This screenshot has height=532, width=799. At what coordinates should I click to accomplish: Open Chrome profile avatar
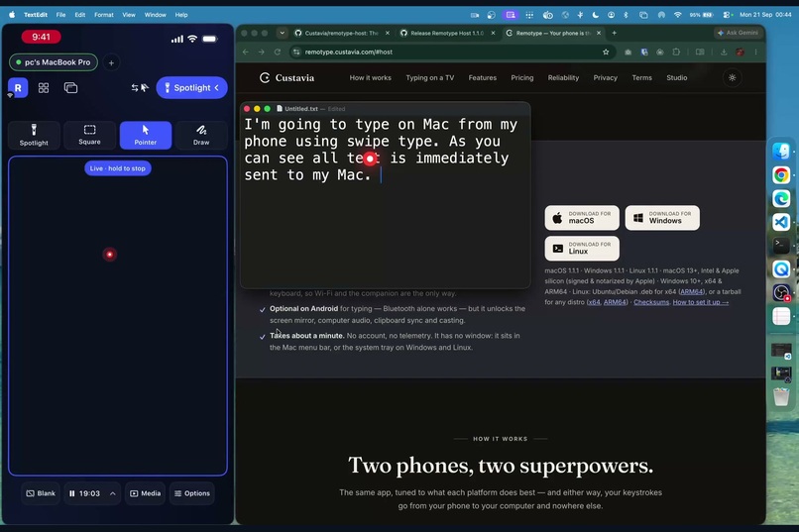point(740,52)
